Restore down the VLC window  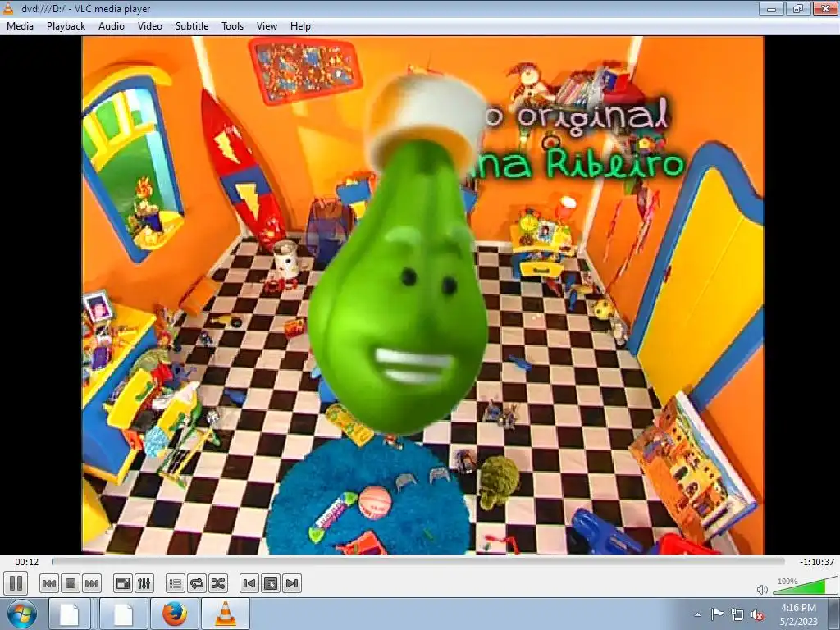pyautogui.click(x=798, y=8)
